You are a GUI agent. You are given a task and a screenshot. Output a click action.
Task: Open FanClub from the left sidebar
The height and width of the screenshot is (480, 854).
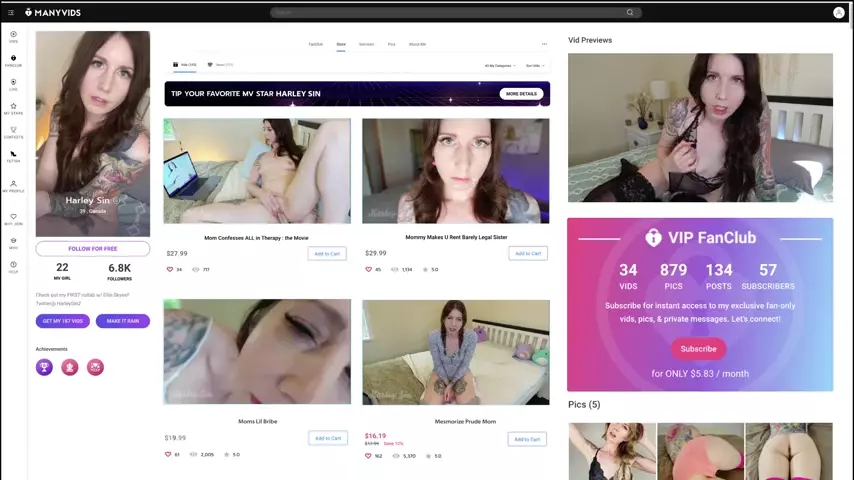tap(13, 60)
